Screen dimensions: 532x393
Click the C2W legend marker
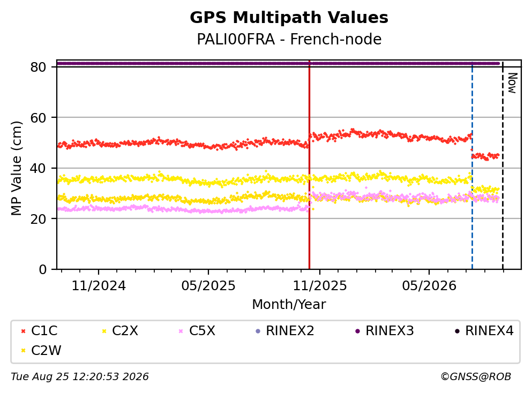coord(23,351)
